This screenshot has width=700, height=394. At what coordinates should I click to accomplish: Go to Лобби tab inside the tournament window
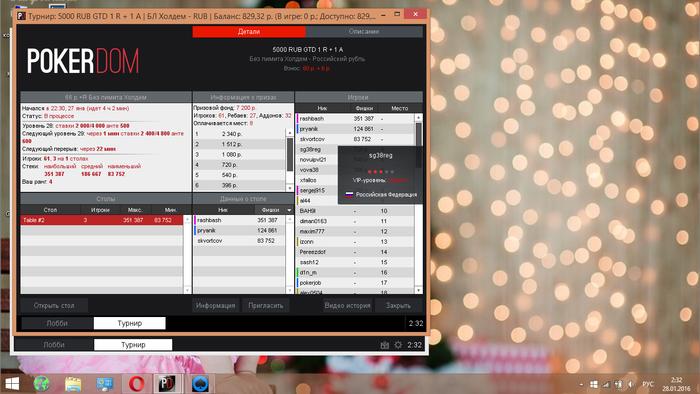[x=57, y=323]
